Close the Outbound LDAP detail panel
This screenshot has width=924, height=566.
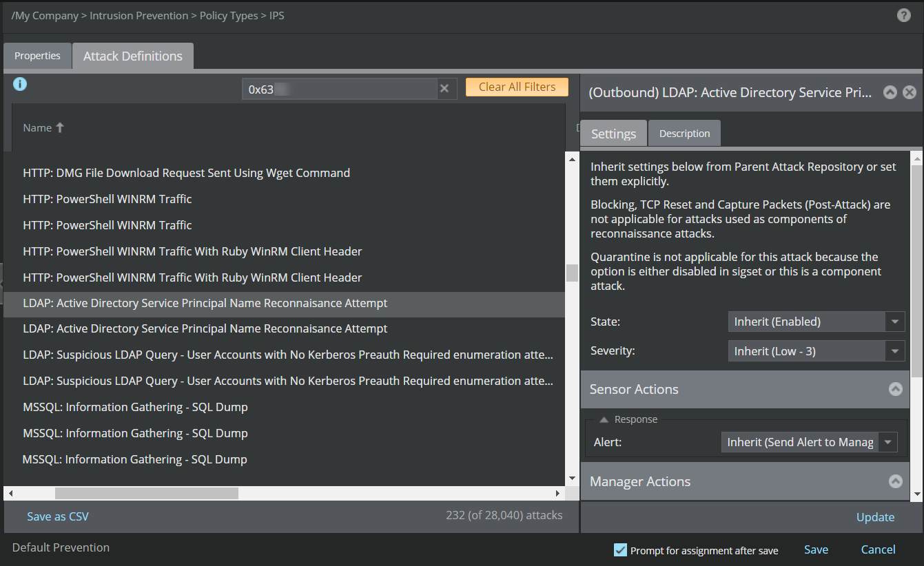910,92
